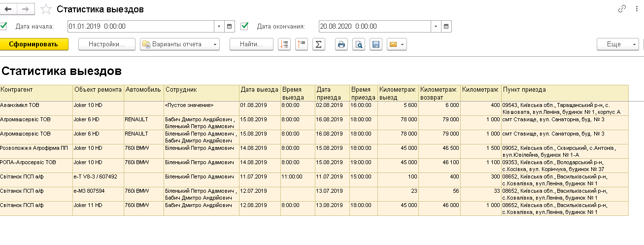Click the 'Найти...' search button
Screen dimensions: 644x245
[x=251, y=44]
